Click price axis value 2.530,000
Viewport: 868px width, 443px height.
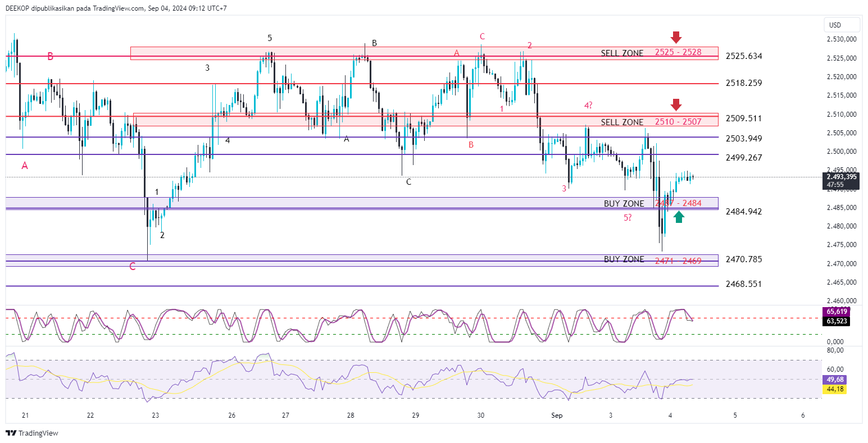pos(842,39)
